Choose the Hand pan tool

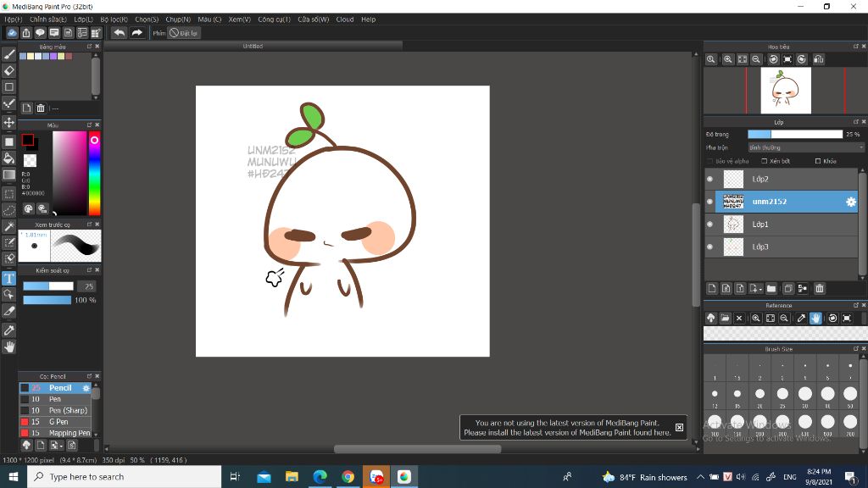coord(9,347)
